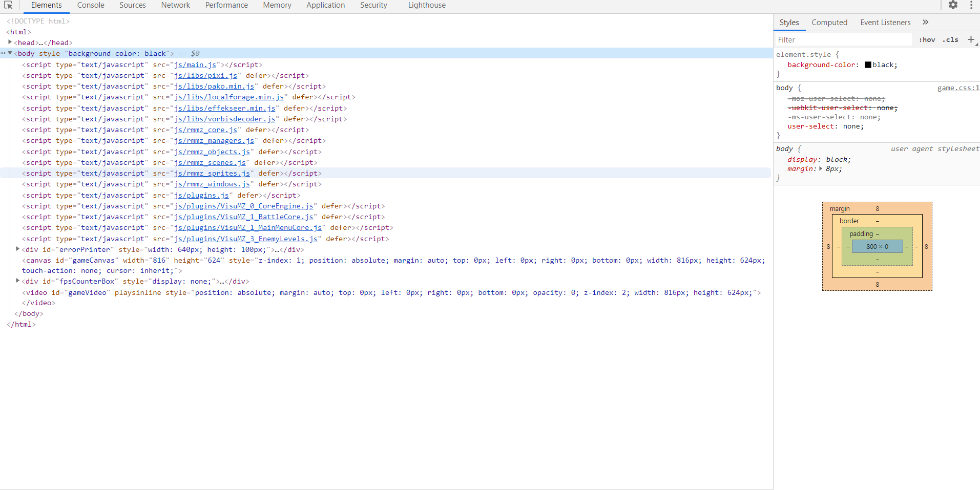Click the box model padding label

(861, 234)
